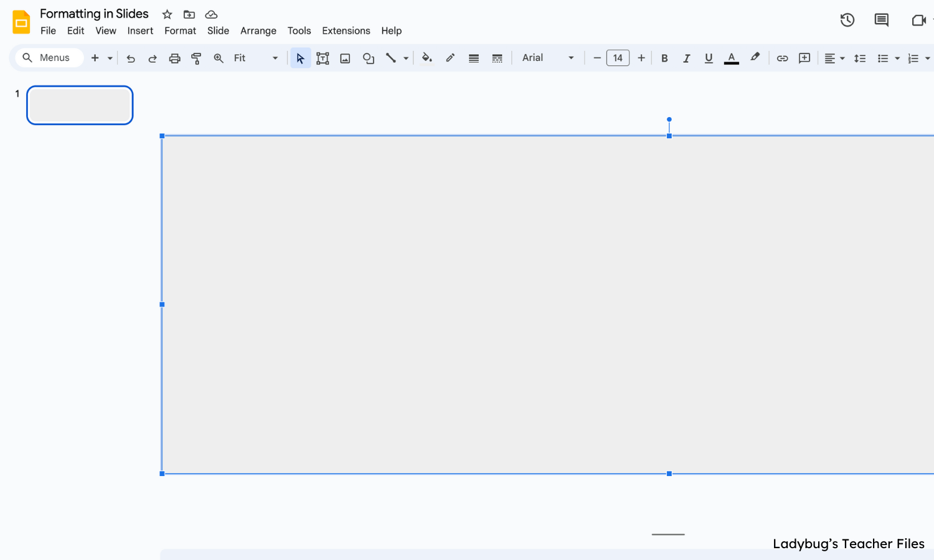934x560 pixels.
Task: Click the Paint format tool
Action: point(196,57)
